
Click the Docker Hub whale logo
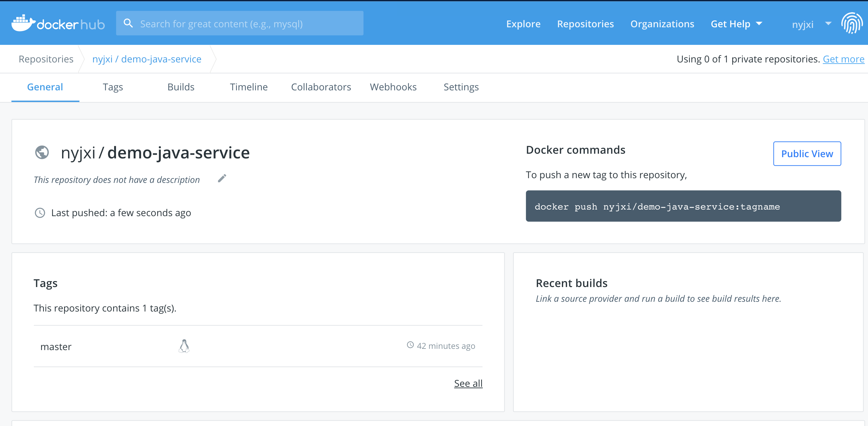58,23
